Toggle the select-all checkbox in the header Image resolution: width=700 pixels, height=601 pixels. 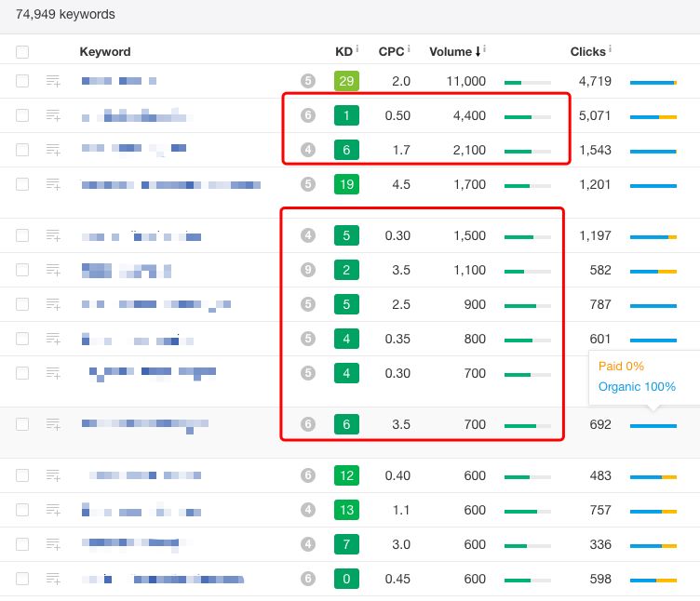[22, 52]
